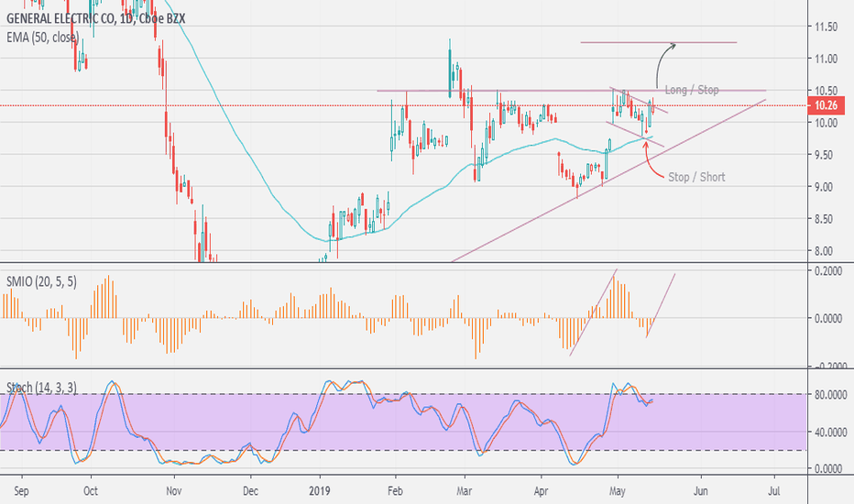Viewport: 854px width, 504px height.
Task: Click the Apr date axis label
Action: (541, 491)
